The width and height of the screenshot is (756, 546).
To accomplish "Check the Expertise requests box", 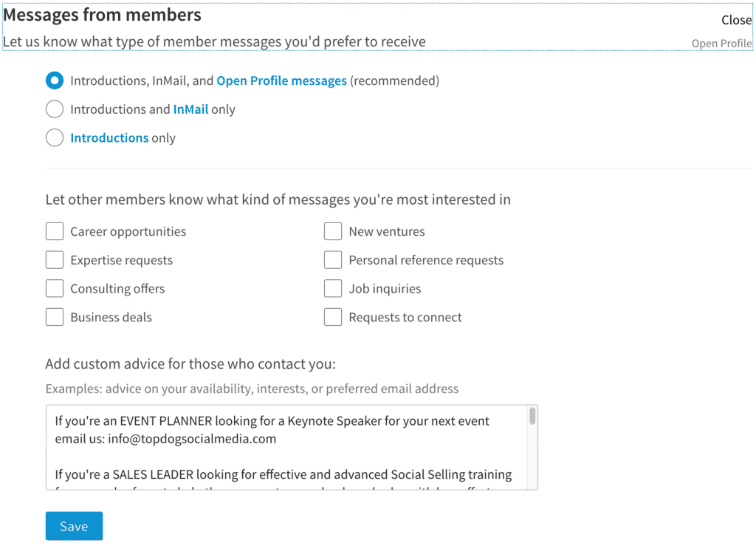I will tap(55, 260).
